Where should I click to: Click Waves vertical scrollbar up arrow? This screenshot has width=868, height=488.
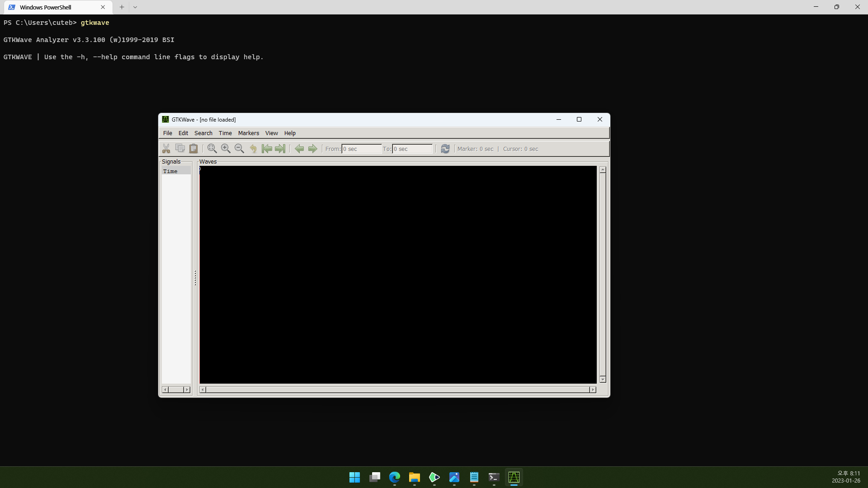click(x=603, y=169)
